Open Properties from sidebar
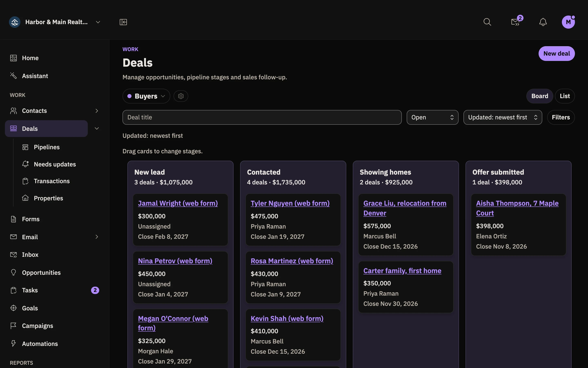 (48, 198)
